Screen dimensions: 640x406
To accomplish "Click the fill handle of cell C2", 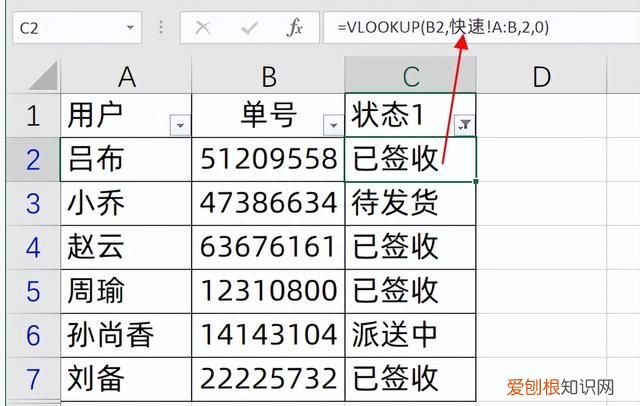I will tap(476, 181).
